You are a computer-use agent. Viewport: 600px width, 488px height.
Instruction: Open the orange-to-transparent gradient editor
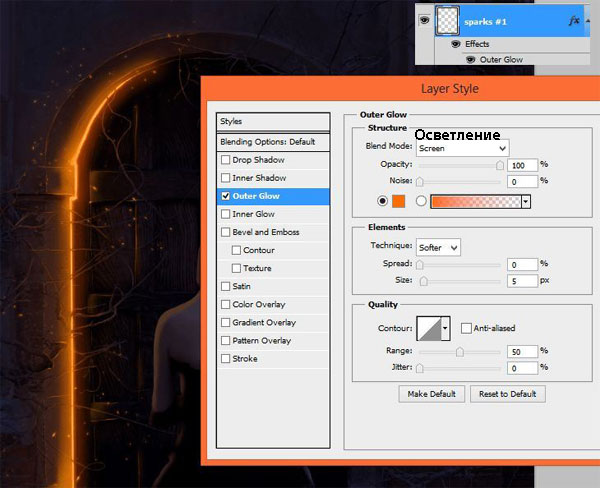[x=476, y=201]
